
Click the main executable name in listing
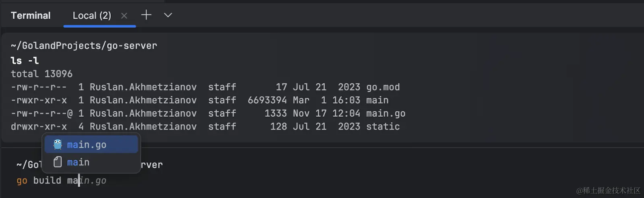point(377,100)
